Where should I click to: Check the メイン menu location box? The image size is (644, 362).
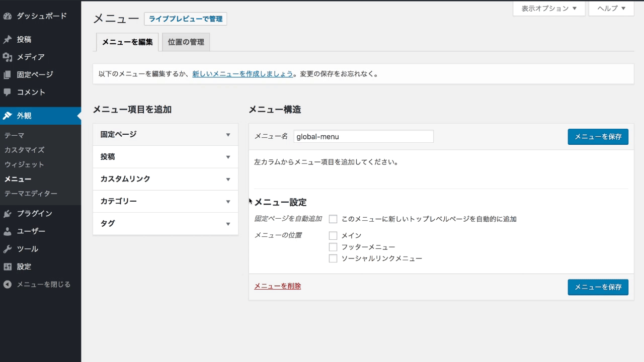[333, 235]
